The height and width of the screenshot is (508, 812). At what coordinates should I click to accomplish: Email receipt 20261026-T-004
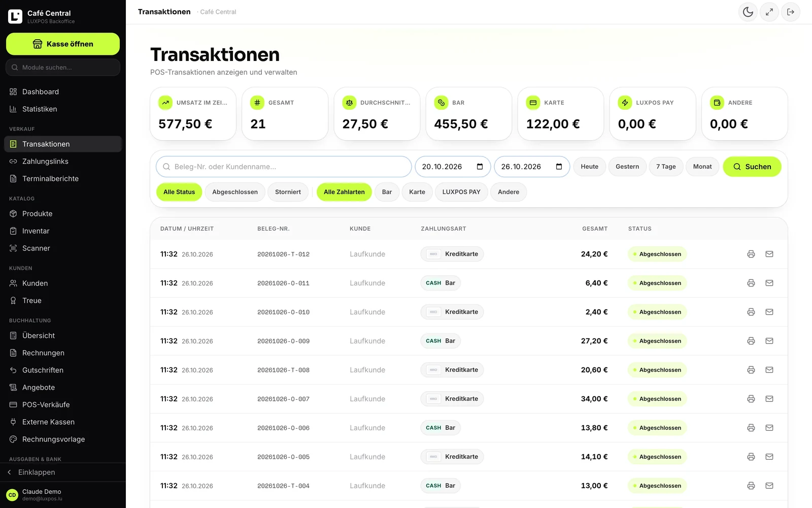coord(769,486)
